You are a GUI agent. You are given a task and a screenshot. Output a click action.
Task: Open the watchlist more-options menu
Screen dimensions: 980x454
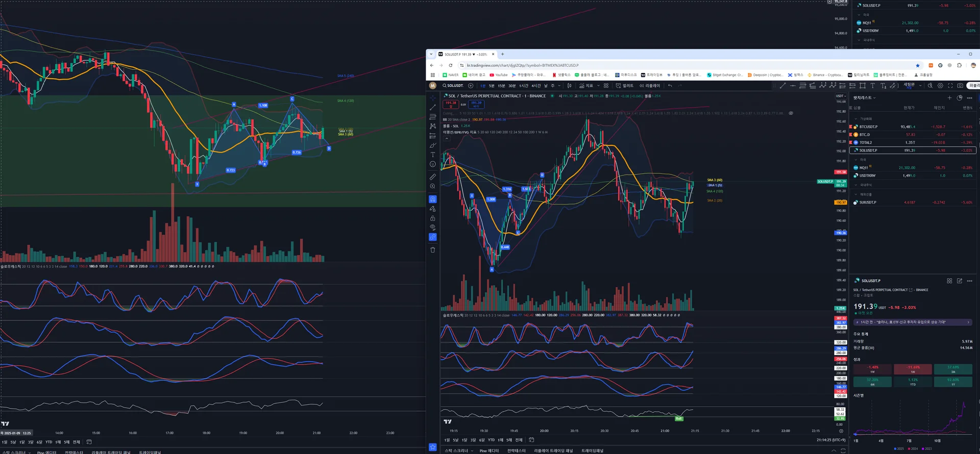969,98
